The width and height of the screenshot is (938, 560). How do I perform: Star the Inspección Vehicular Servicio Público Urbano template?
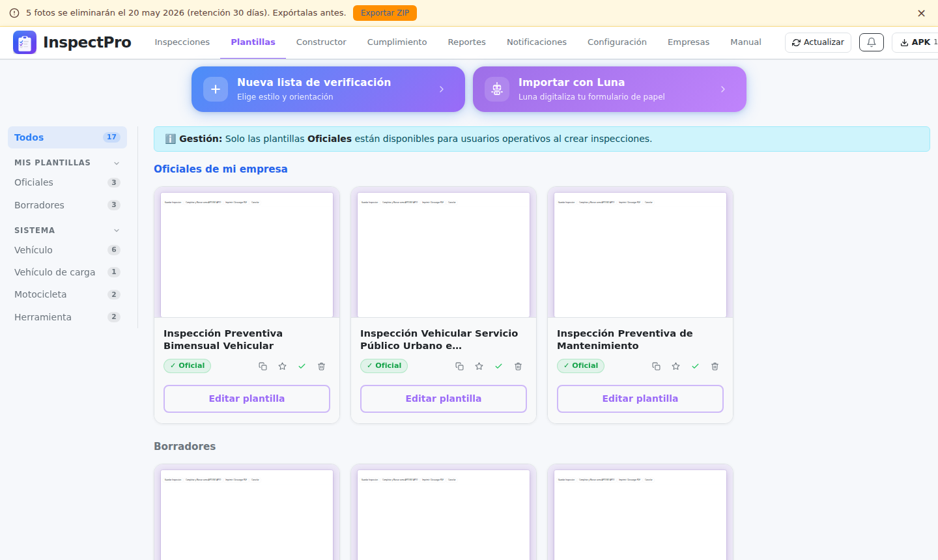(x=479, y=367)
